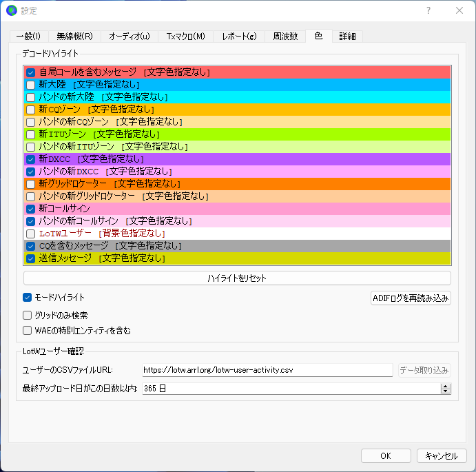Select the blue 新大陸 color row
The height and width of the screenshot is (472, 476).
pyautogui.click(x=238, y=85)
